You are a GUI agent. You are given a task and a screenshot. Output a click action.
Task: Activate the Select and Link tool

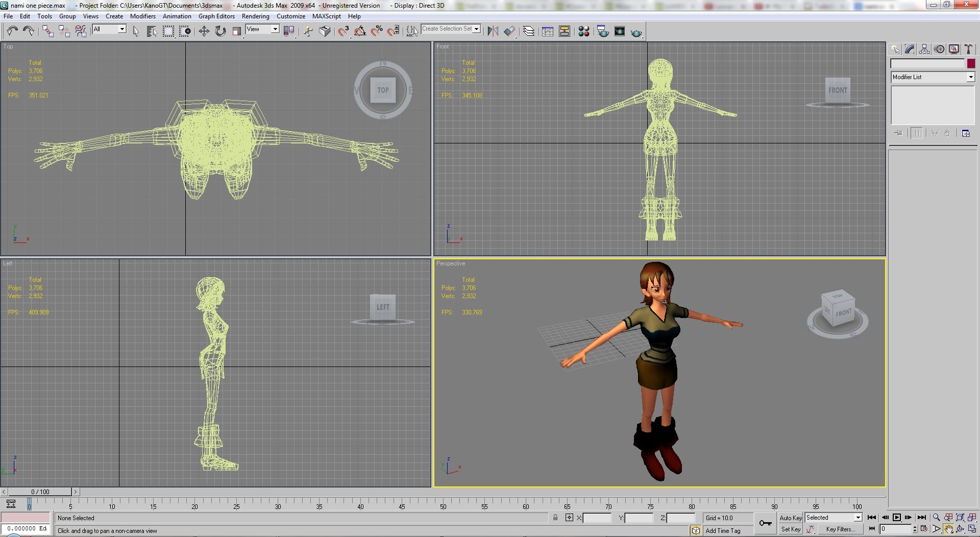[x=48, y=32]
